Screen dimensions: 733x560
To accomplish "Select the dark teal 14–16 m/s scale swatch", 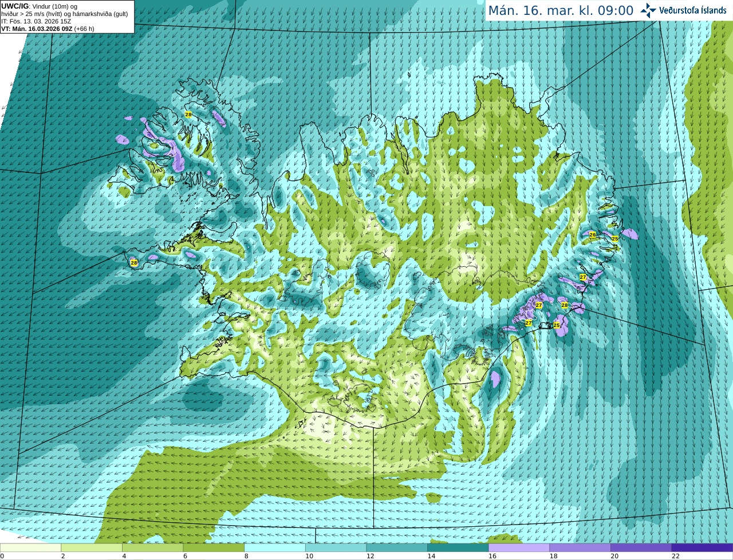I will click(458, 547).
